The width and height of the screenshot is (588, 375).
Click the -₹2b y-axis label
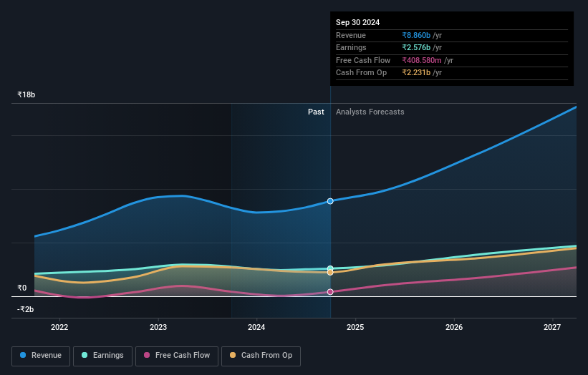coord(26,309)
